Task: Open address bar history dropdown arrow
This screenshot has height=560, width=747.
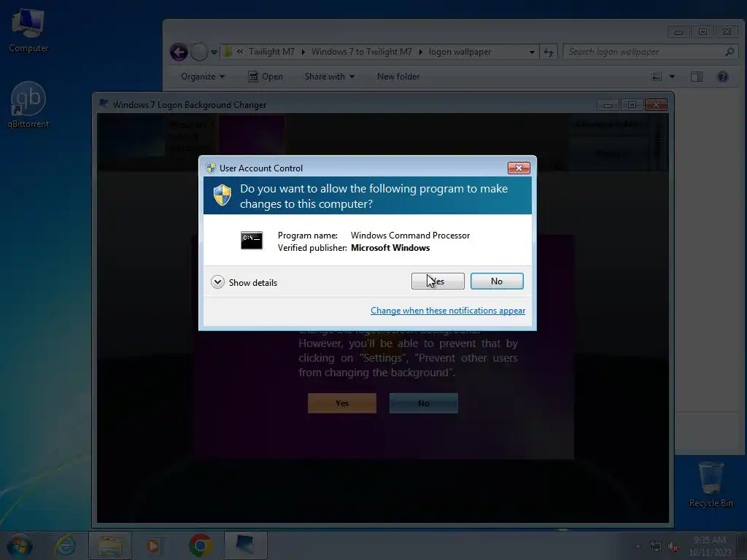Action: tap(532, 52)
